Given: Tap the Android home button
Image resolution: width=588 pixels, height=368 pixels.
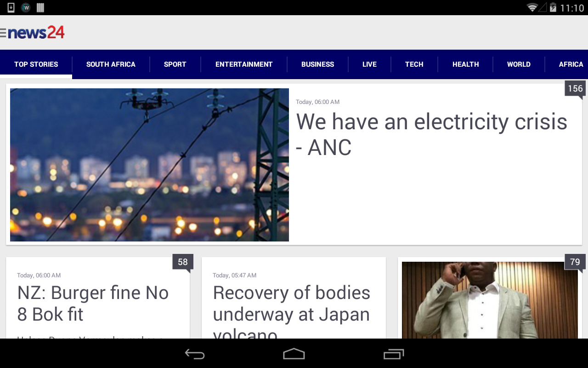Looking at the screenshot, I should coord(294,354).
